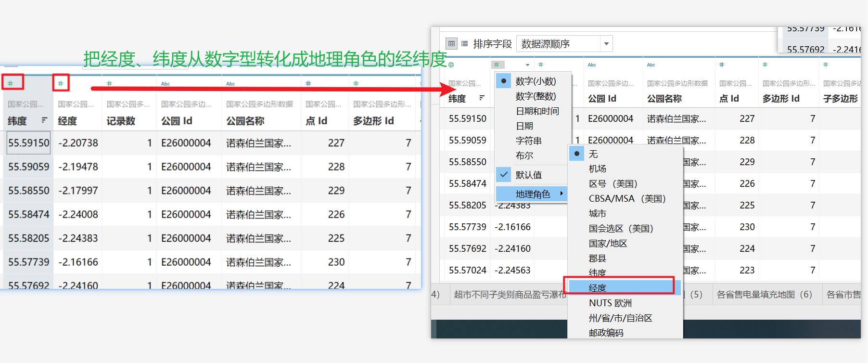Click the arrow of the 数据源顺序 combo box

click(606, 44)
